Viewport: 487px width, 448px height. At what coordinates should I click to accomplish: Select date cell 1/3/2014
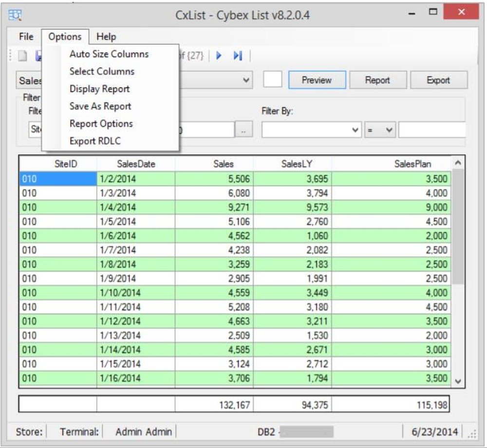[x=136, y=193]
